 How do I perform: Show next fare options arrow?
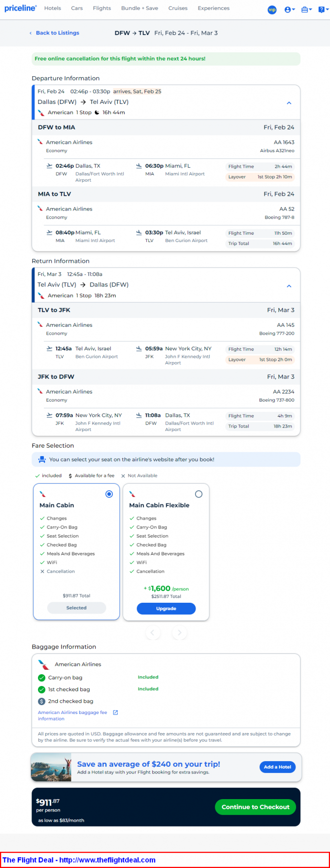click(179, 633)
